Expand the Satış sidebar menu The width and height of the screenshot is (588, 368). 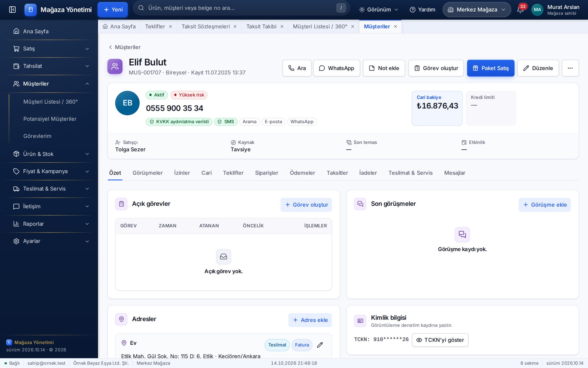[x=51, y=49]
